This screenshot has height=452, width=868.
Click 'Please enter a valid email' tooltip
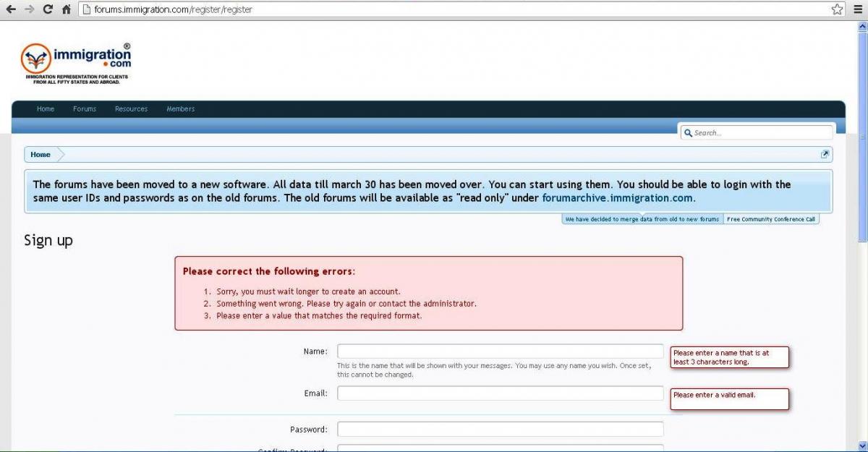pyautogui.click(x=729, y=399)
